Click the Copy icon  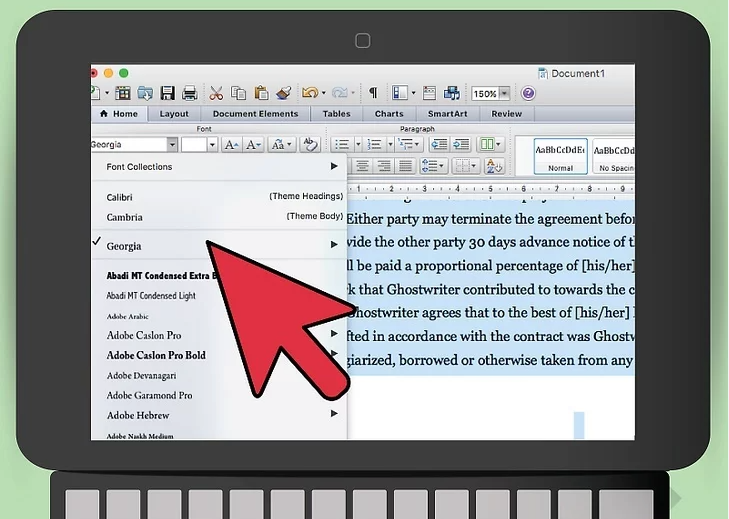(239, 93)
